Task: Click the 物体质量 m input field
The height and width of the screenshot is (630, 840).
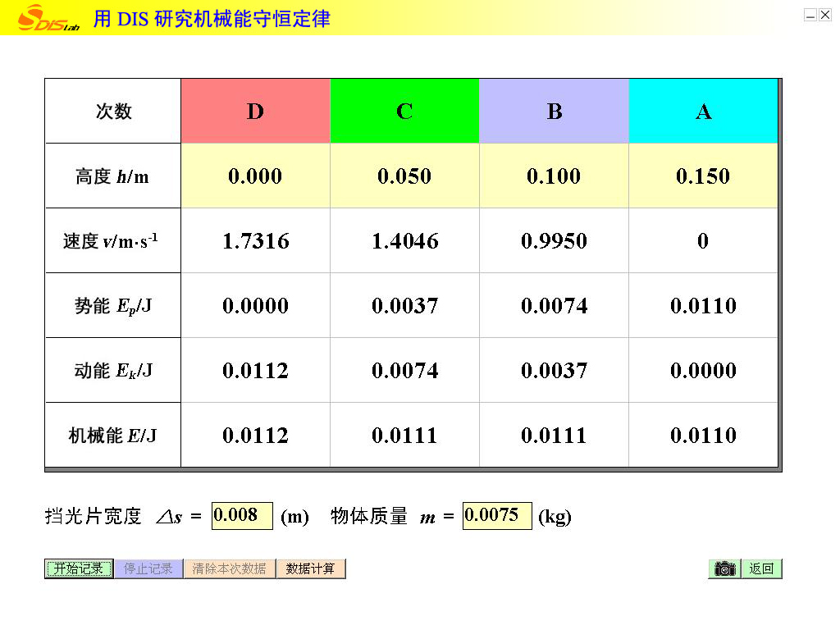Action: point(497,516)
